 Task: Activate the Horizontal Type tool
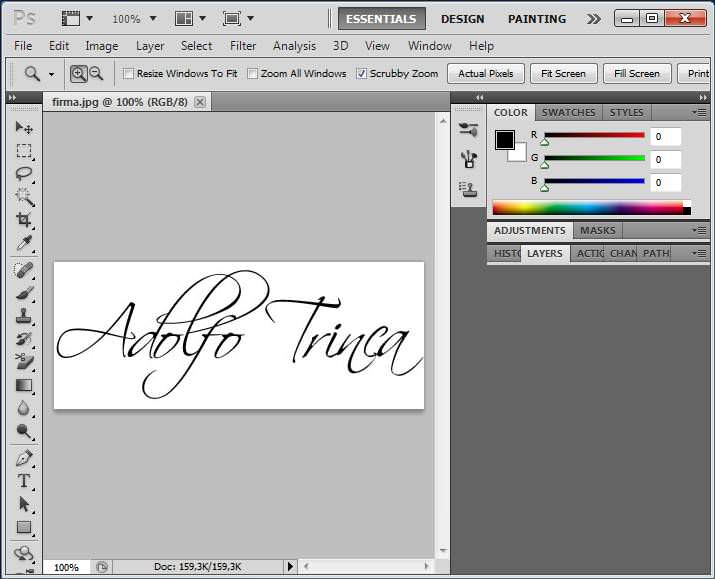click(x=24, y=481)
